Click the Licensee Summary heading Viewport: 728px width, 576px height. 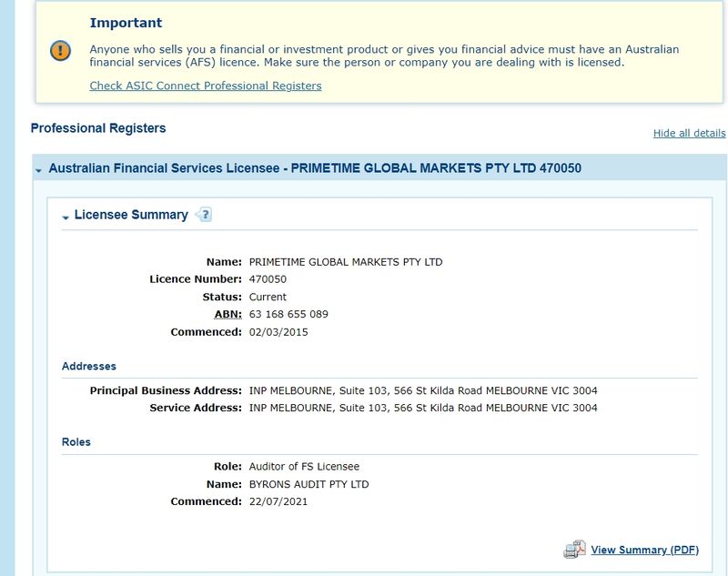point(131,215)
